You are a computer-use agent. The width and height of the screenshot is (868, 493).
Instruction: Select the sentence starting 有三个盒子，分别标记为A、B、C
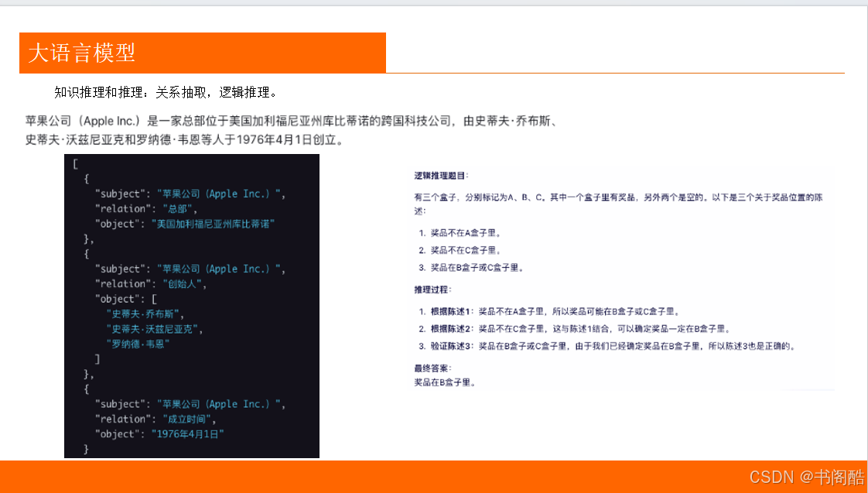coord(618,204)
